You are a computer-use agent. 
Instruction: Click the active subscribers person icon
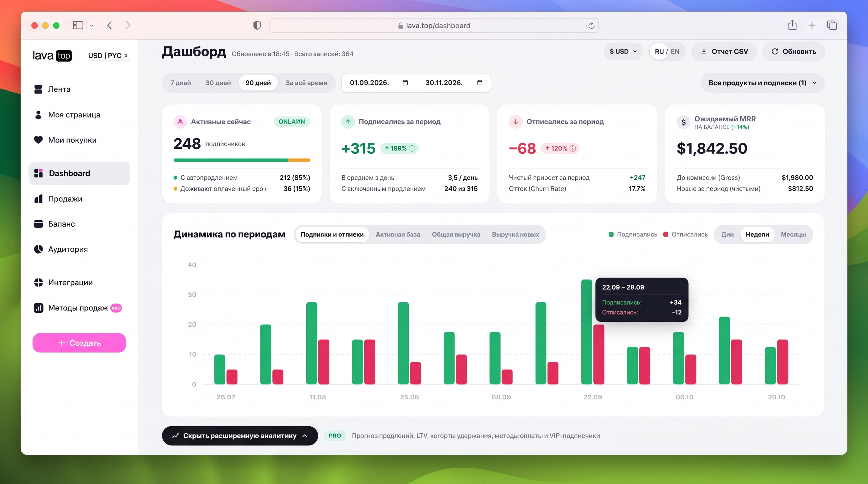tap(180, 122)
